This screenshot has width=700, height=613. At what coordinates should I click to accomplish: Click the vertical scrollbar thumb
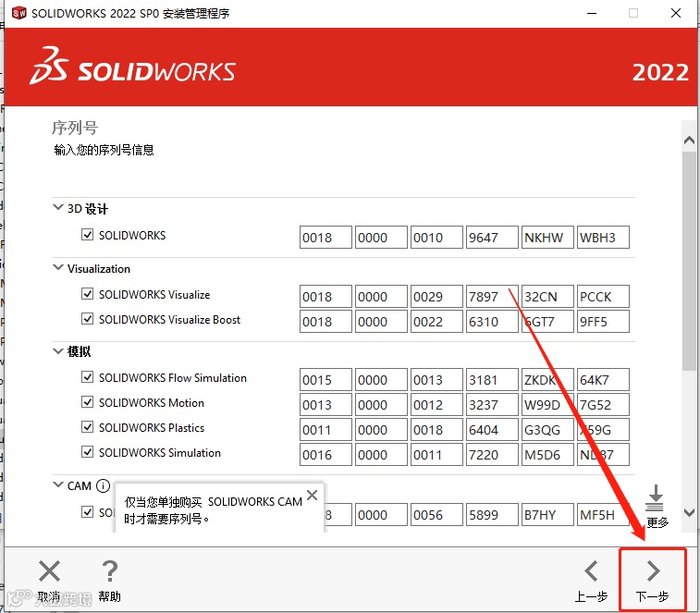pos(689,261)
